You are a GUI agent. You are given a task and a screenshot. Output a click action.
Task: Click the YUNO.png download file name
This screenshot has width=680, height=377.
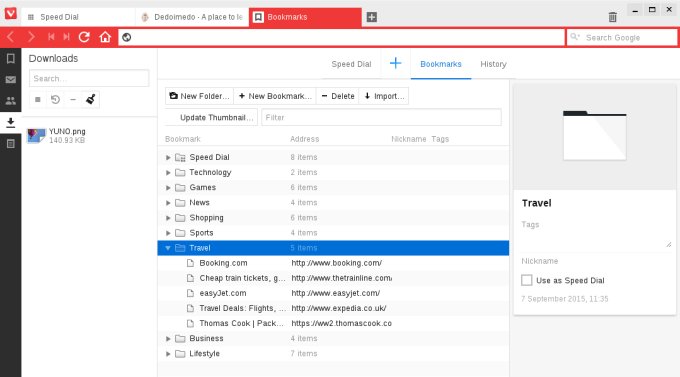[x=67, y=131]
